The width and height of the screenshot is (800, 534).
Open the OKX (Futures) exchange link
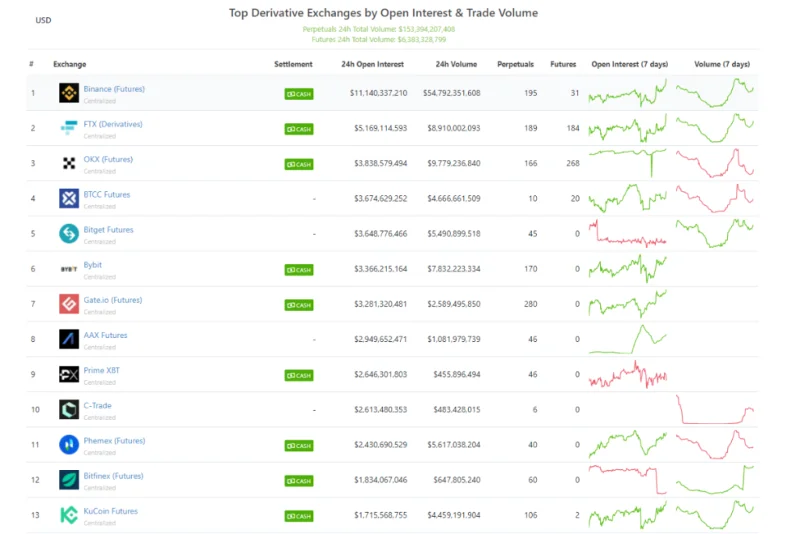[x=108, y=159]
